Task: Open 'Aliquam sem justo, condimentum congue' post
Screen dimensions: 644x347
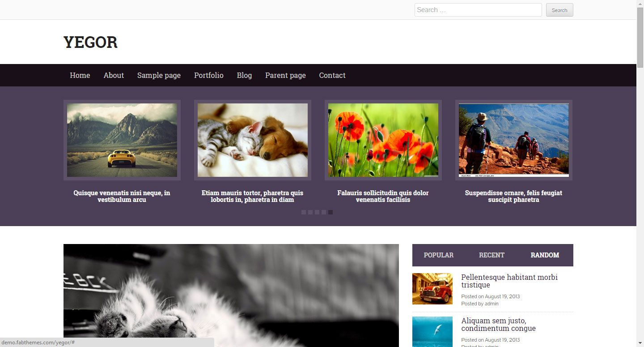Action: coord(498,325)
